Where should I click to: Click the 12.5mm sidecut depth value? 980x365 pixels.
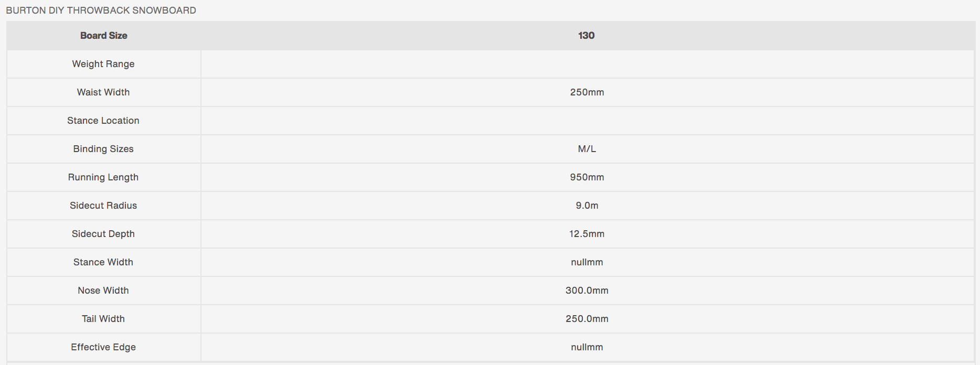[x=587, y=234]
